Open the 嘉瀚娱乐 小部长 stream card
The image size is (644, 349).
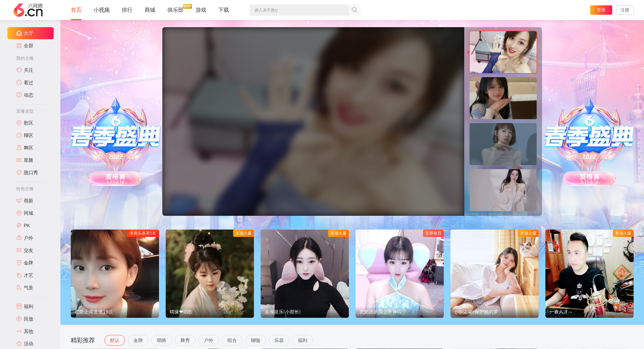click(305, 273)
